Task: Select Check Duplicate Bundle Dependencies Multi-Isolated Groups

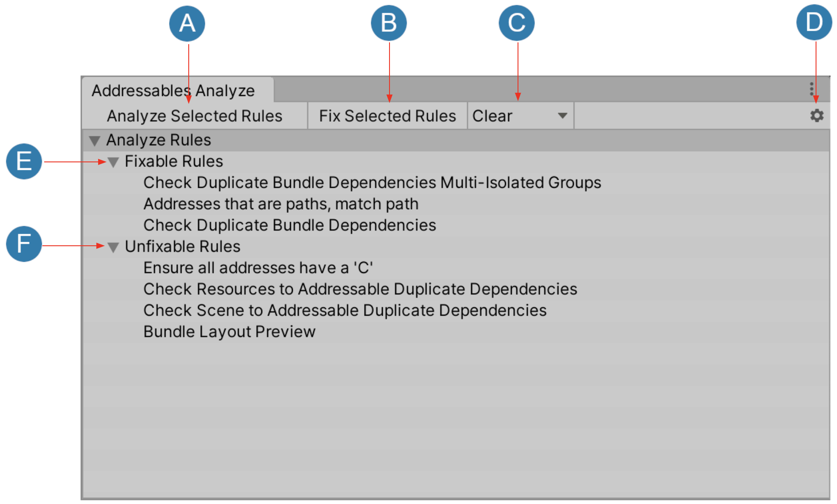Action: click(372, 182)
